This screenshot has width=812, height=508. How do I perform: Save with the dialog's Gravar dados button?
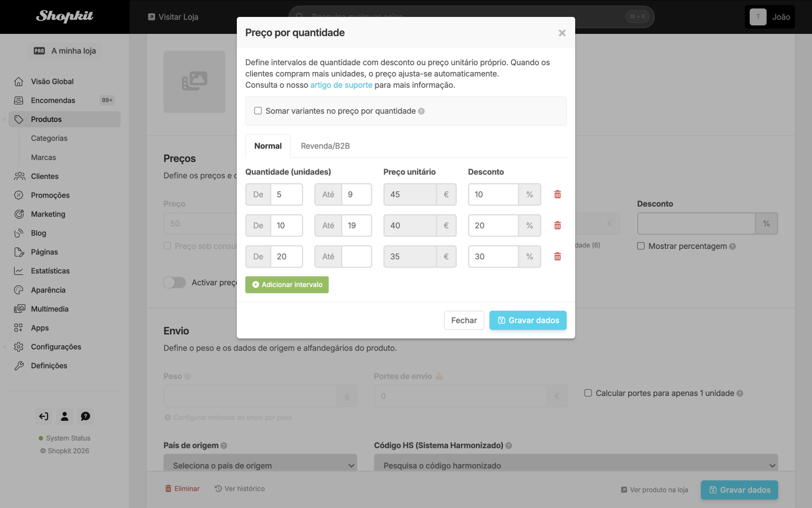pos(528,320)
